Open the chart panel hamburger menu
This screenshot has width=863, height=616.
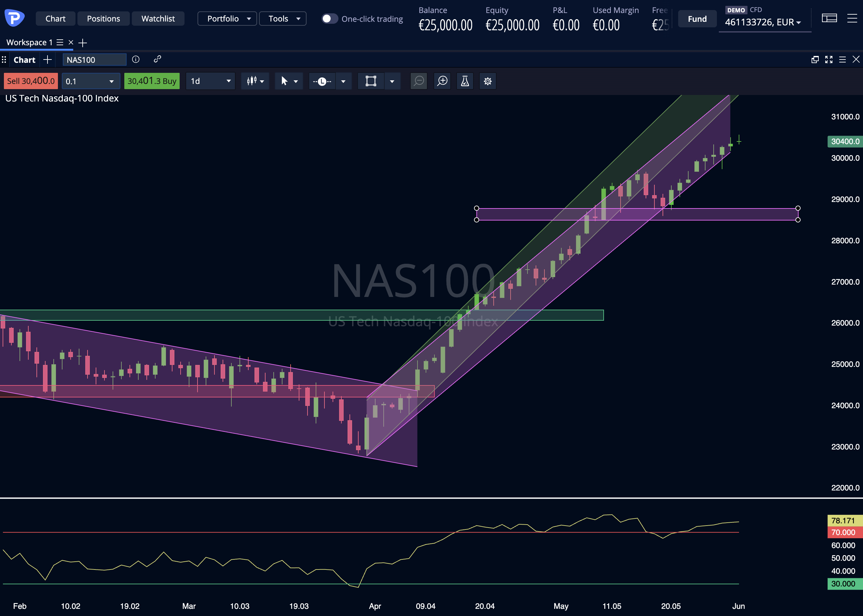point(842,60)
